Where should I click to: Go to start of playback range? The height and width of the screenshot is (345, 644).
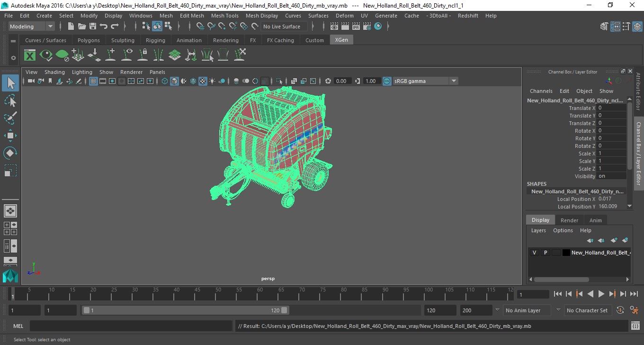pos(558,294)
